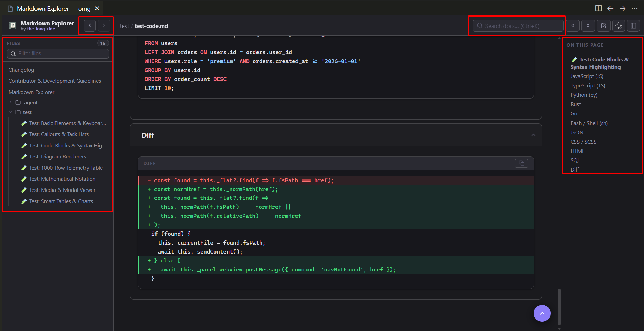Open the more actions ellipsis menu
This screenshot has width=644, height=331.
pos(634,8)
